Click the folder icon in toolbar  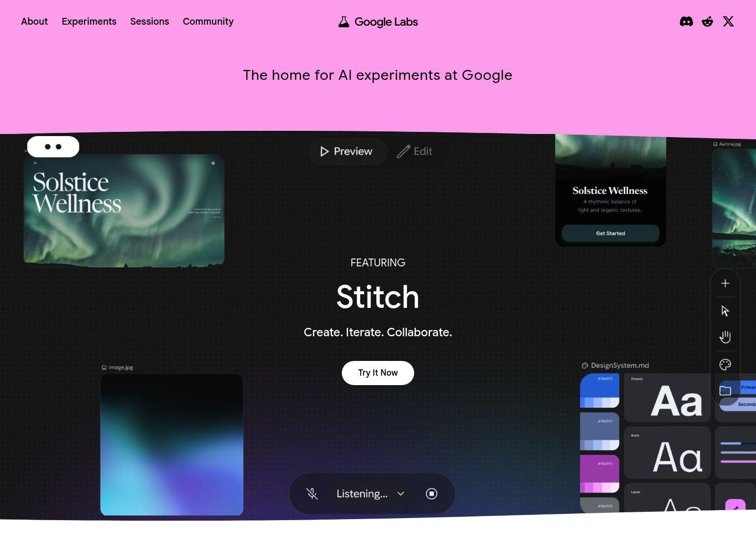click(x=725, y=390)
